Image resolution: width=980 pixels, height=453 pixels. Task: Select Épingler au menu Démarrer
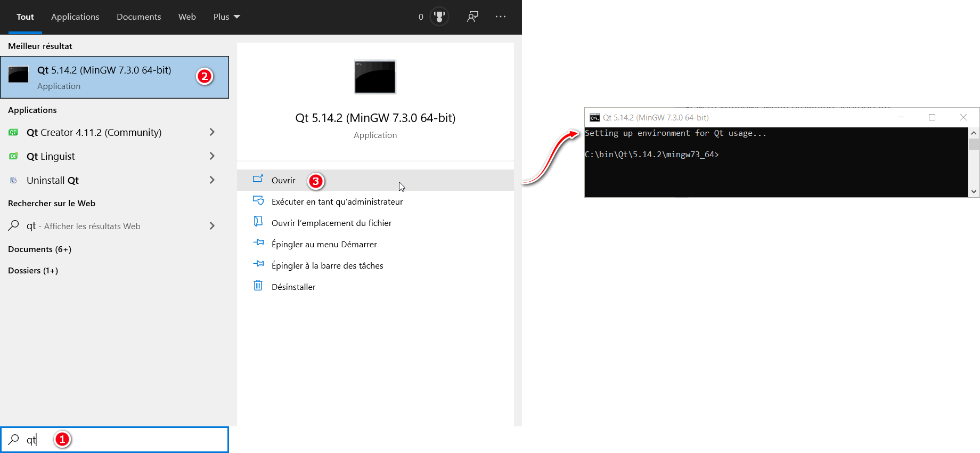click(x=375, y=244)
